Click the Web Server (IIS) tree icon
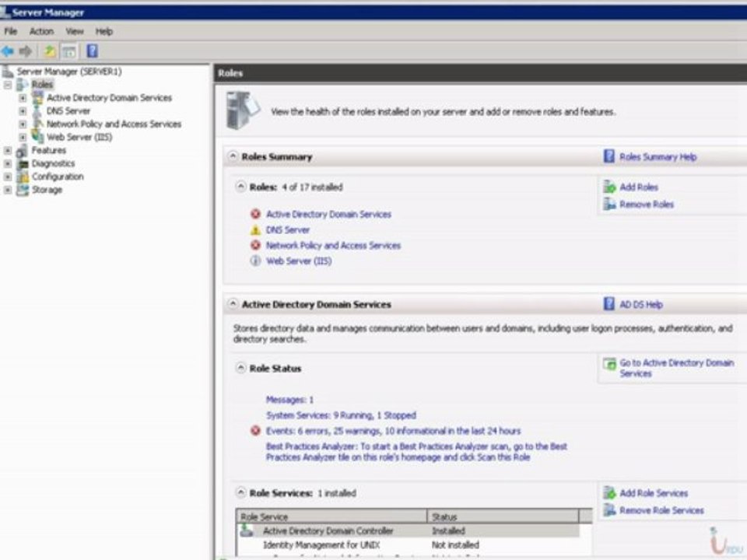The image size is (747, 560). [x=37, y=137]
